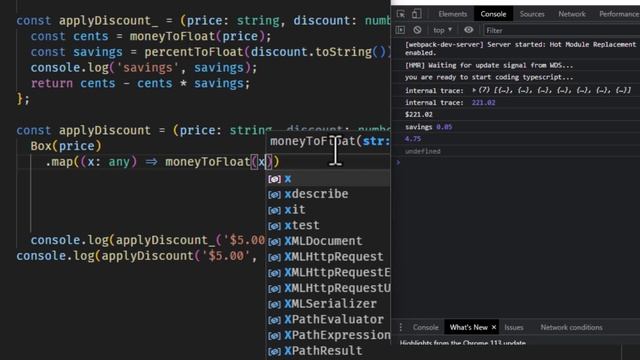Choose XPathEvaluator from the autocomplete list
The width and height of the screenshot is (640, 360).
click(328, 319)
